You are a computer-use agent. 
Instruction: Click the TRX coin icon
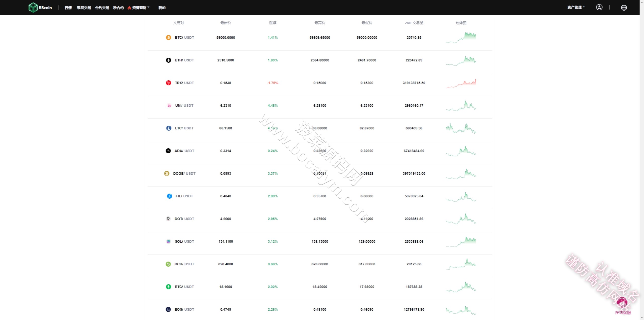tap(168, 83)
